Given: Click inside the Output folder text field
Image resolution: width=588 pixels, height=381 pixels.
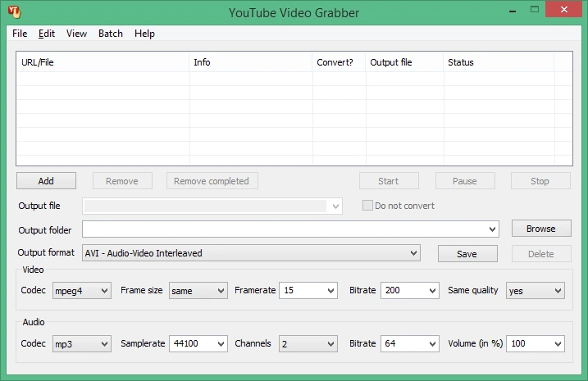Looking at the screenshot, I should point(285,229).
